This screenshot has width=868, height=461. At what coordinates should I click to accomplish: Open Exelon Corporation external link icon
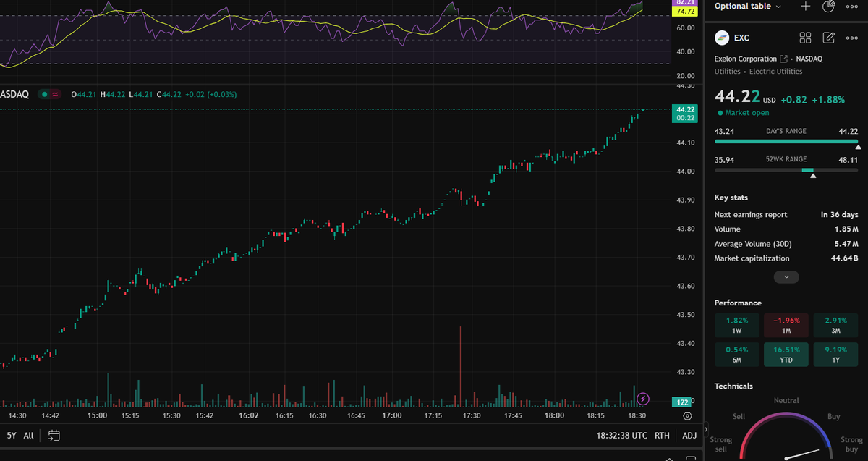coord(783,59)
